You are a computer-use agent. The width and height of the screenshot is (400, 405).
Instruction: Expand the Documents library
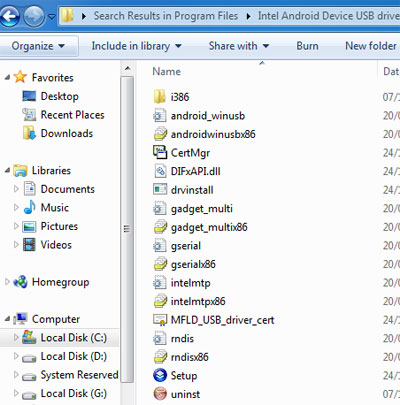(16, 189)
